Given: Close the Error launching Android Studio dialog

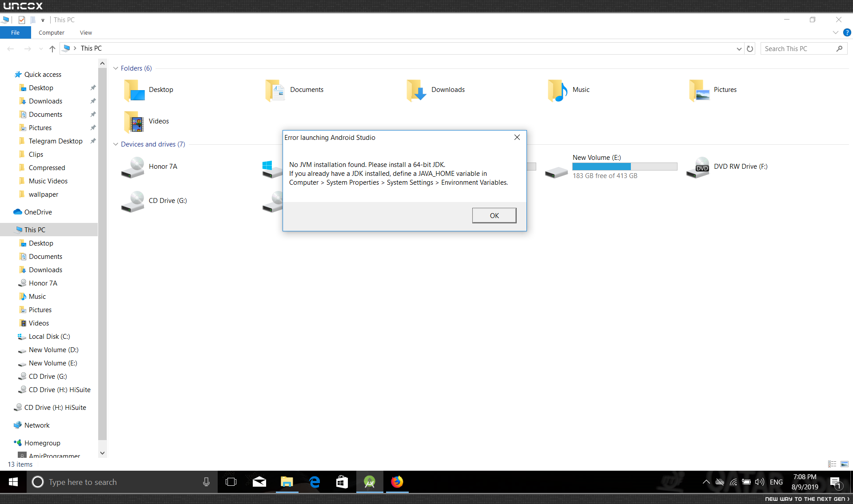Looking at the screenshot, I should click(517, 137).
